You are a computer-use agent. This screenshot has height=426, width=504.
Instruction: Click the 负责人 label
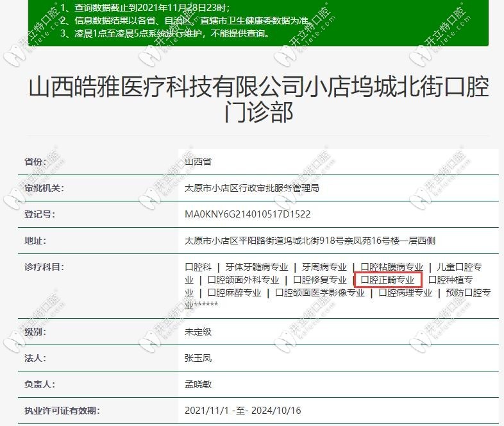pyautogui.click(x=40, y=384)
